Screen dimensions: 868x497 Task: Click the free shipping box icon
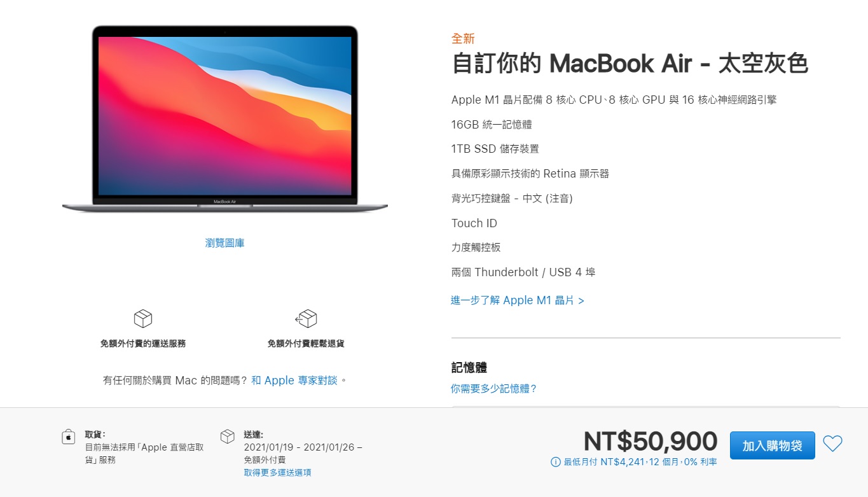143,318
